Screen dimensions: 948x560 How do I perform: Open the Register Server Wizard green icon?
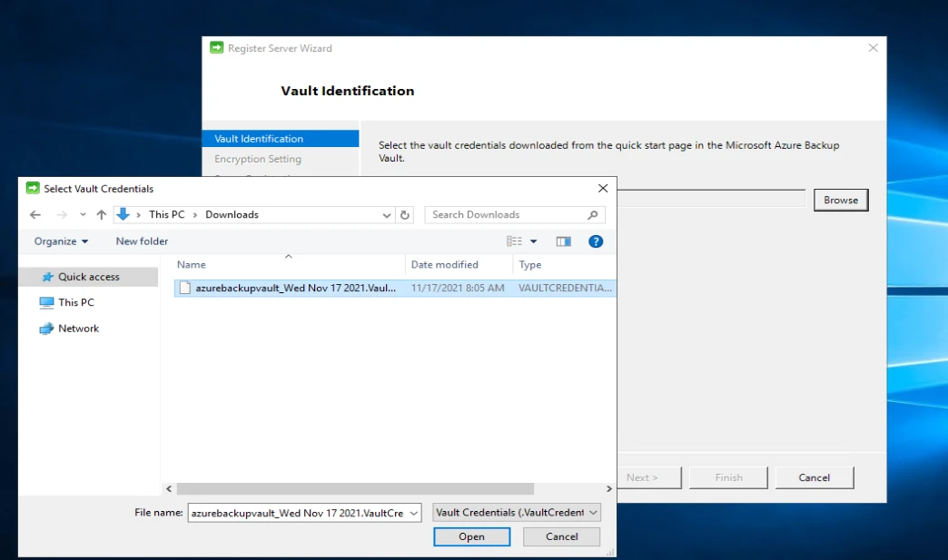click(216, 47)
